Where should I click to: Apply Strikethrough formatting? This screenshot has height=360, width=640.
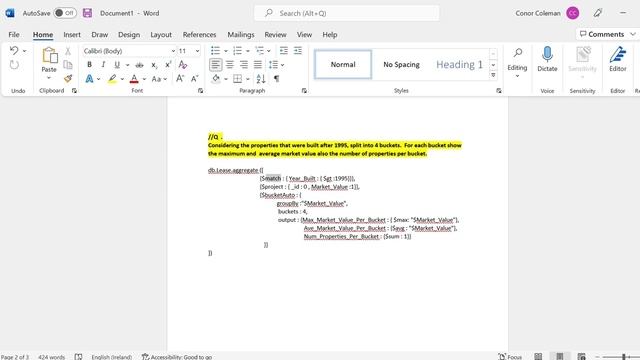point(139,65)
